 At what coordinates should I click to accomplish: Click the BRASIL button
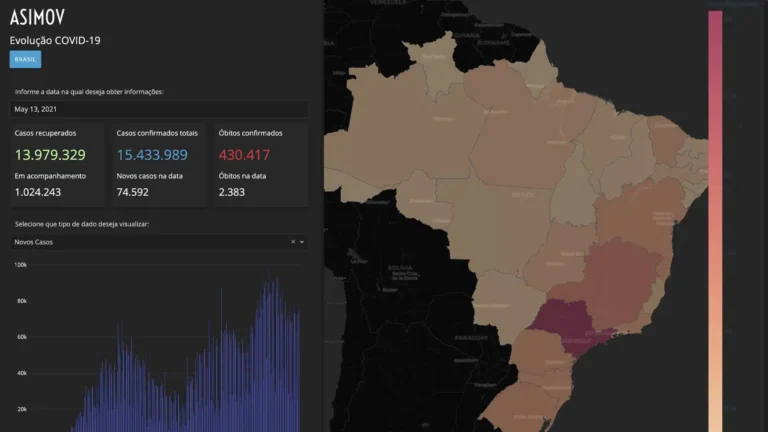(x=25, y=59)
